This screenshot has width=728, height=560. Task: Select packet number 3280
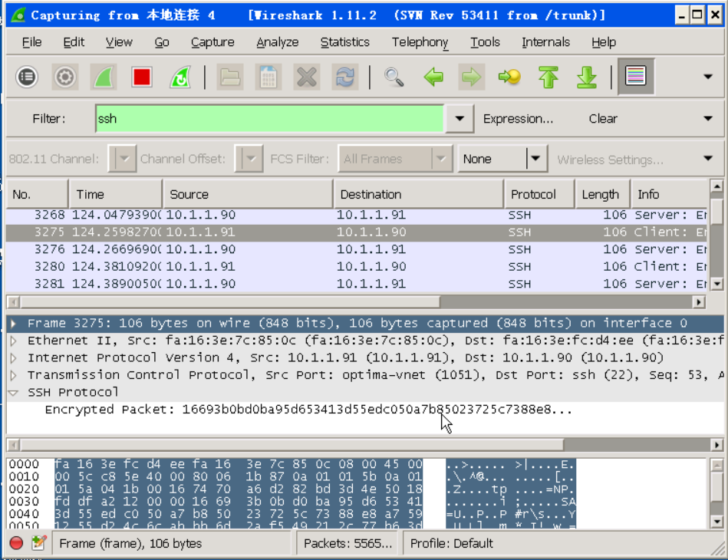357,266
